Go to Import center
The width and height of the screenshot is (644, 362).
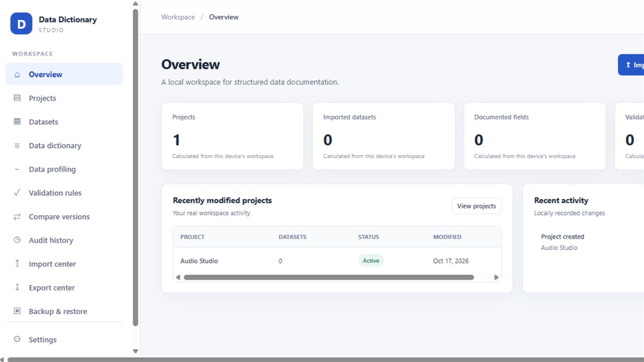[64, 264]
